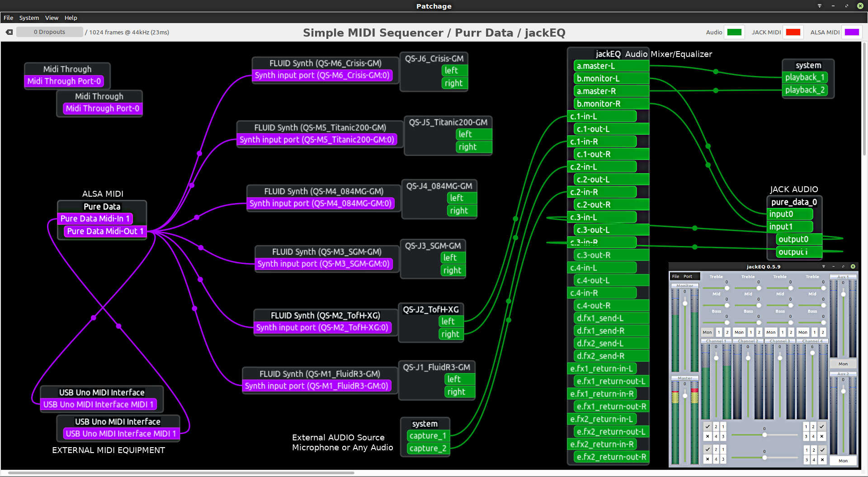Toggle the Mon button under Aux 1
The width and height of the screenshot is (868, 477).
(x=843, y=364)
